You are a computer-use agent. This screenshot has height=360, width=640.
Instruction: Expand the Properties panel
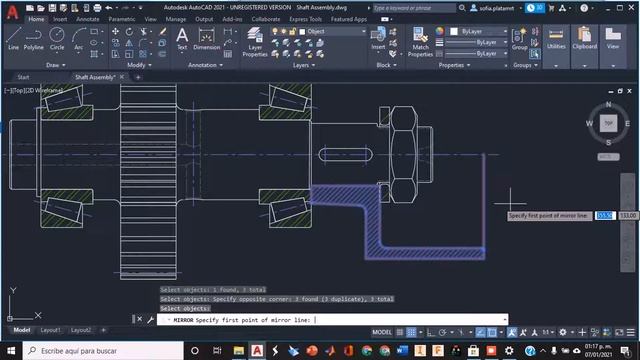tap(454, 65)
